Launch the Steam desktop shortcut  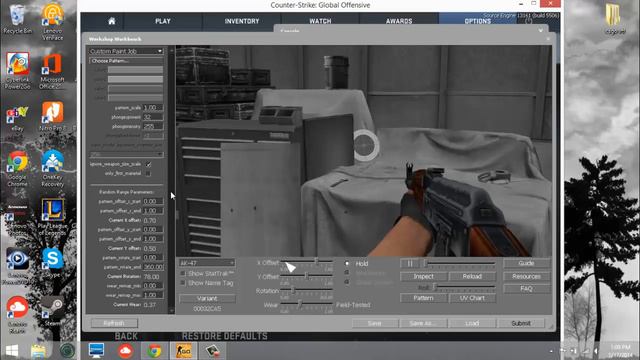click(53, 312)
